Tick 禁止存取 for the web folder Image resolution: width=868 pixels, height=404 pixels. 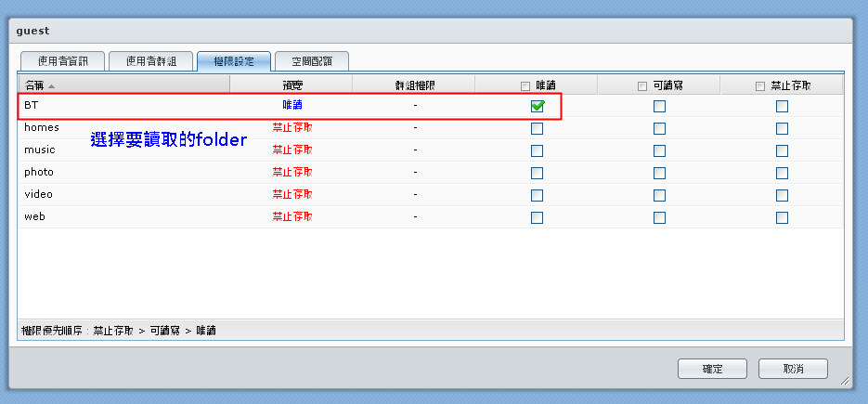[x=782, y=217]
